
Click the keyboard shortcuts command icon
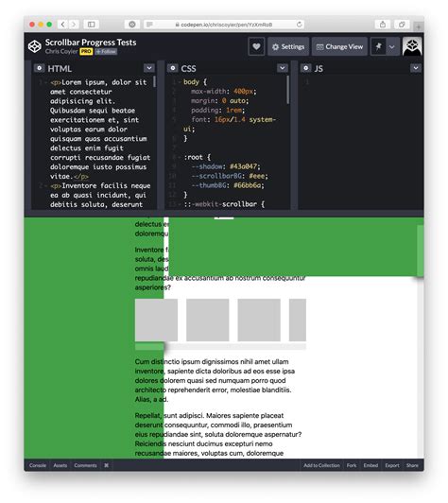click(x=107, y=465)
